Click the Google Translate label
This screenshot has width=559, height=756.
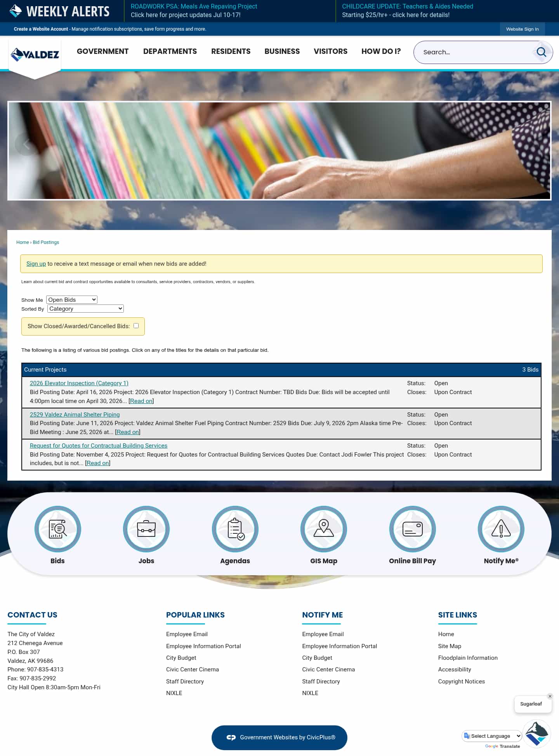coord(503,746)
